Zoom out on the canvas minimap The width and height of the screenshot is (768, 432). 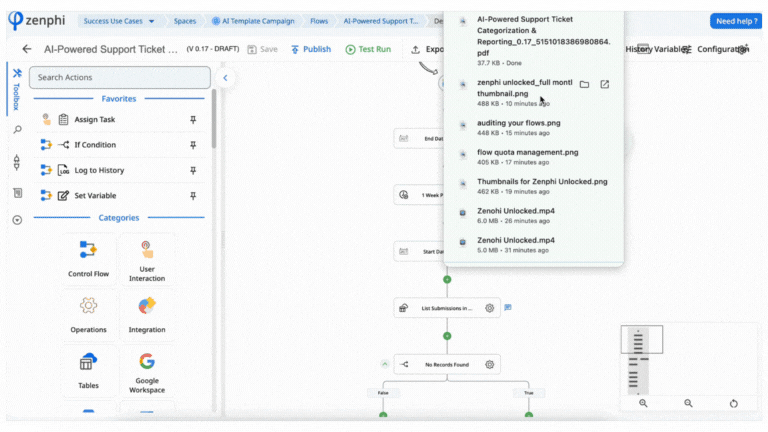coord(688,403)
